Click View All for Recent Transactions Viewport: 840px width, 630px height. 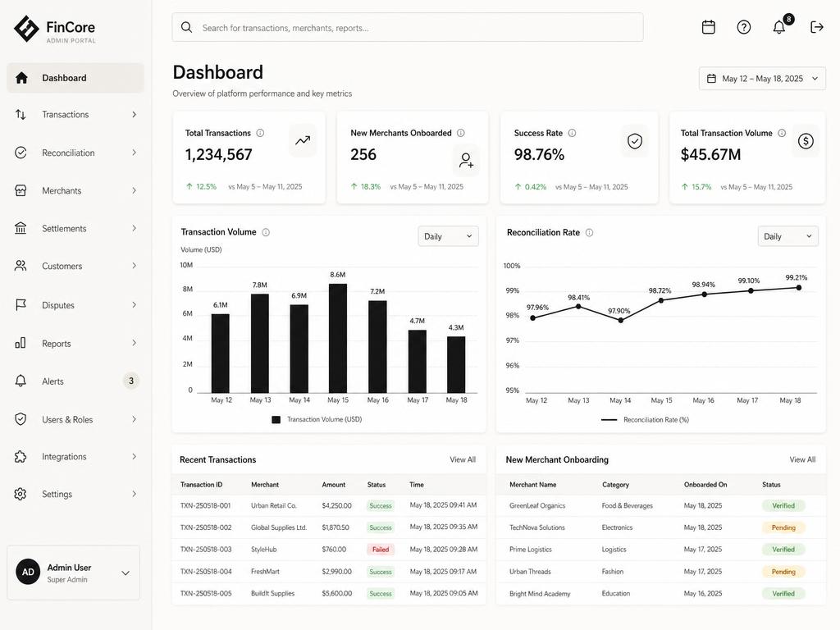point(463,459)
